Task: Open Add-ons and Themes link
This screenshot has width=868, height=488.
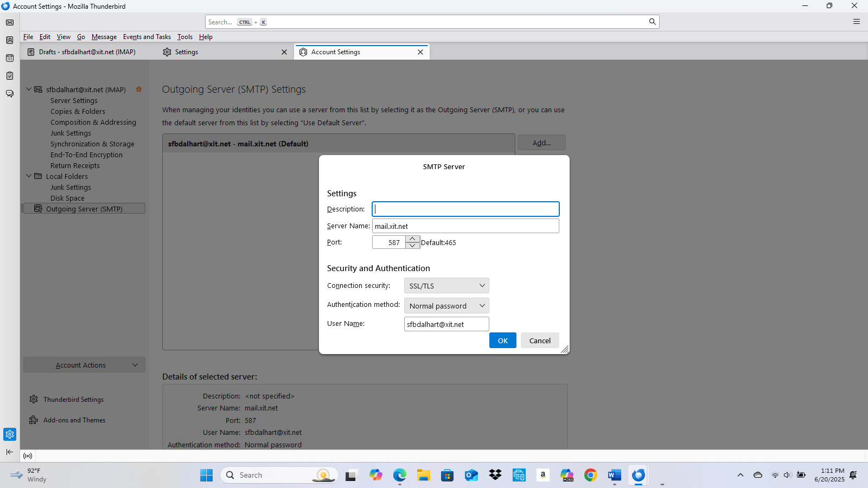Action: [x=74, y=420]
